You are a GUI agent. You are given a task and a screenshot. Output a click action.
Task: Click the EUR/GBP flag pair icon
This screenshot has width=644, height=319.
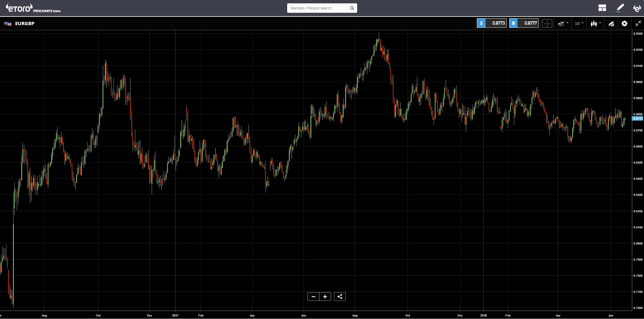coord(8,24)
